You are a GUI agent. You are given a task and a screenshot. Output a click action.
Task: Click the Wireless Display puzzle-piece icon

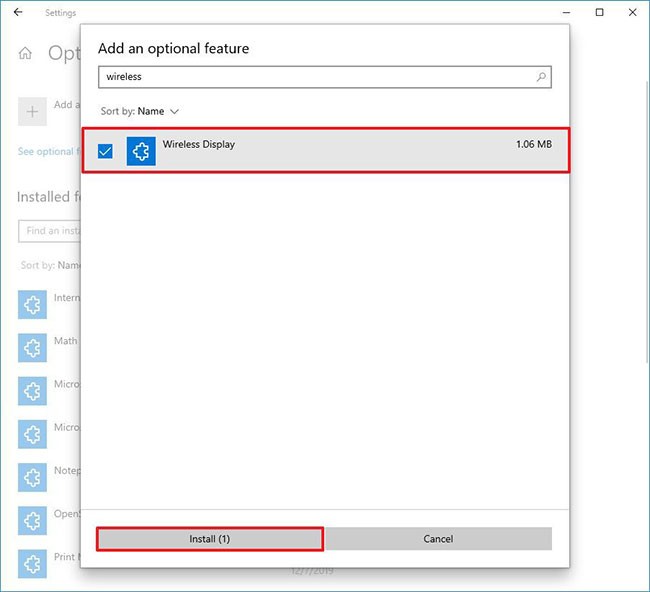(141, 151)
